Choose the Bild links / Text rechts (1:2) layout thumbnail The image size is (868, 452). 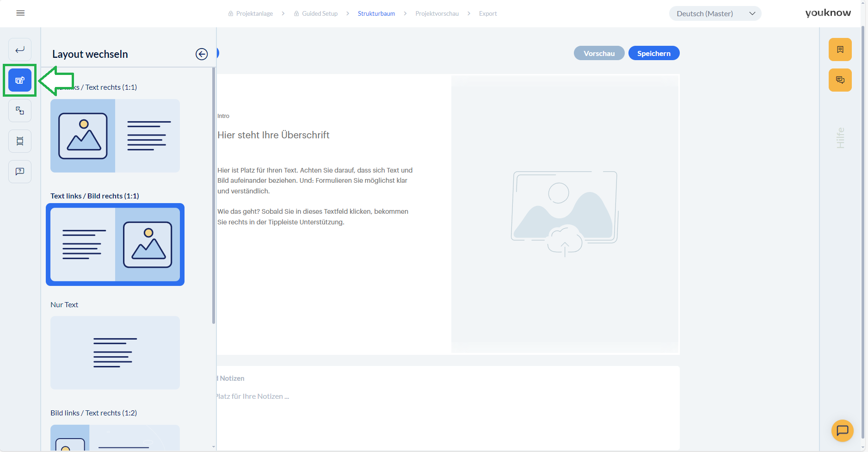coord(115,437)
